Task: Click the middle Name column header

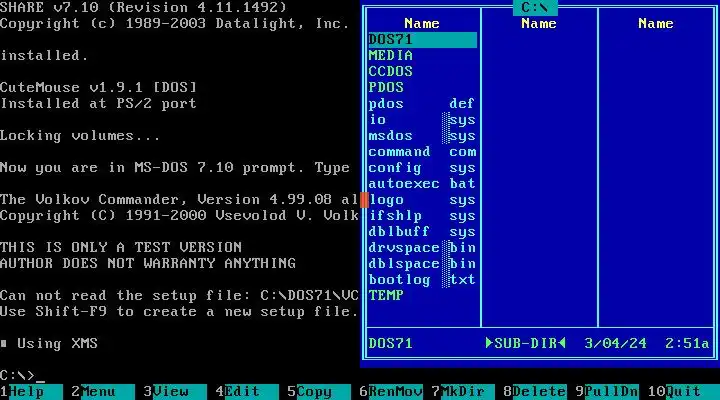Action: [x=539, y=23]
